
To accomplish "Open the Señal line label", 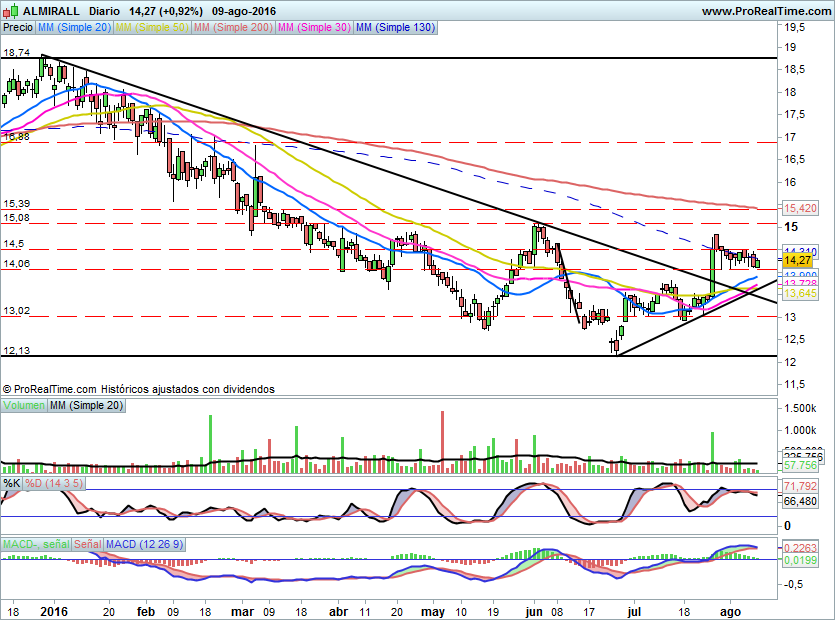I will pos(87,544).
